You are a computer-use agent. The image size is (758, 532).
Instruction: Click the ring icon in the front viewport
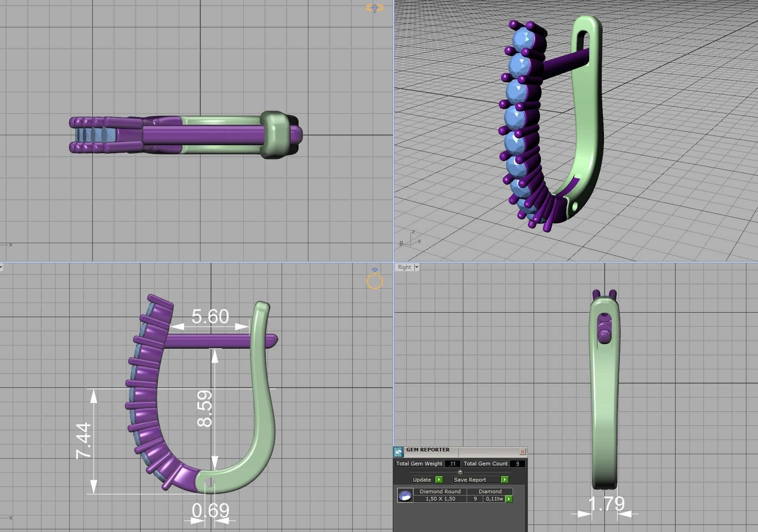click(x=375, y=278)
